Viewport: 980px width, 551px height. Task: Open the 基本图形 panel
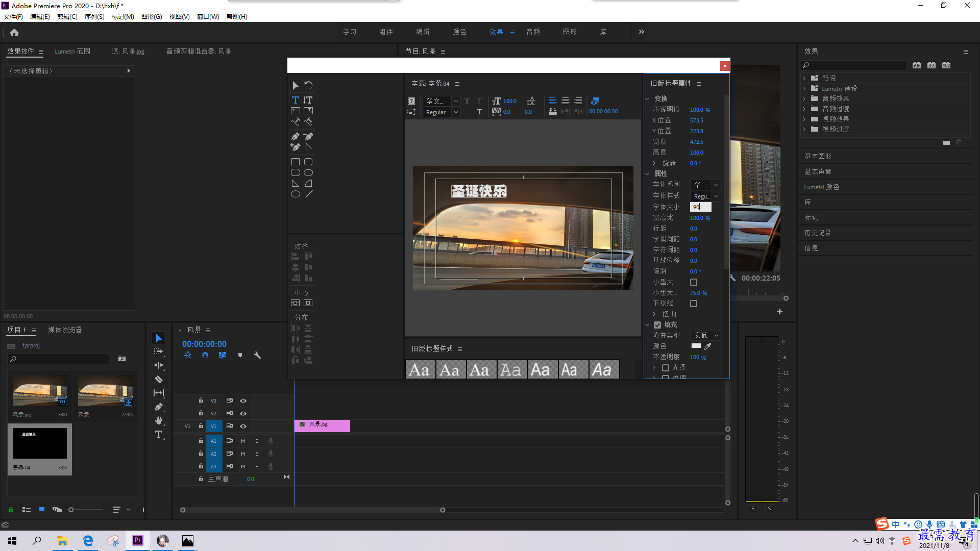coord(818,156)
